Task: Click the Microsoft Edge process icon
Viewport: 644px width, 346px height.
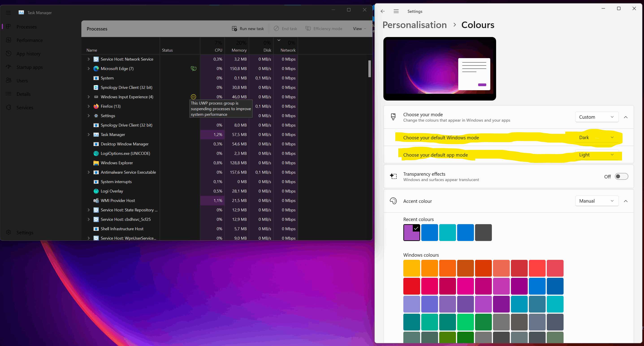Action: 96,69
